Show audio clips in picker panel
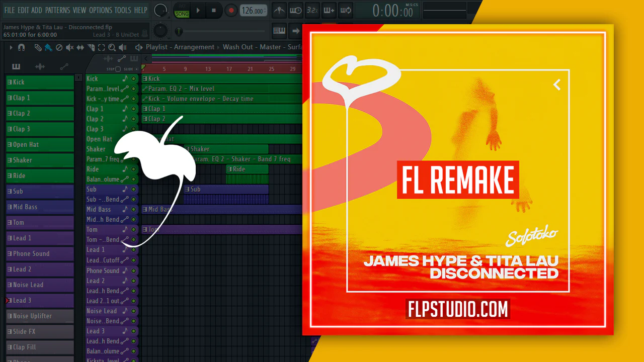Image resolution: width=644 pixels, height=362 pixels. (x=40, y=66)
